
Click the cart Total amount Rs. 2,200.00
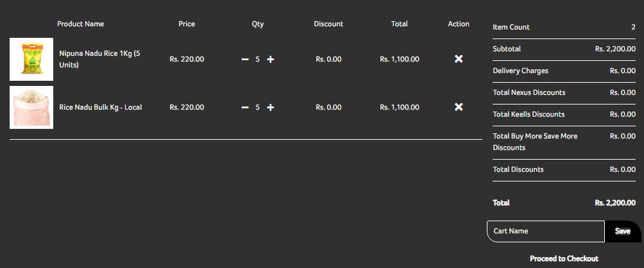[x=615, y=203]
